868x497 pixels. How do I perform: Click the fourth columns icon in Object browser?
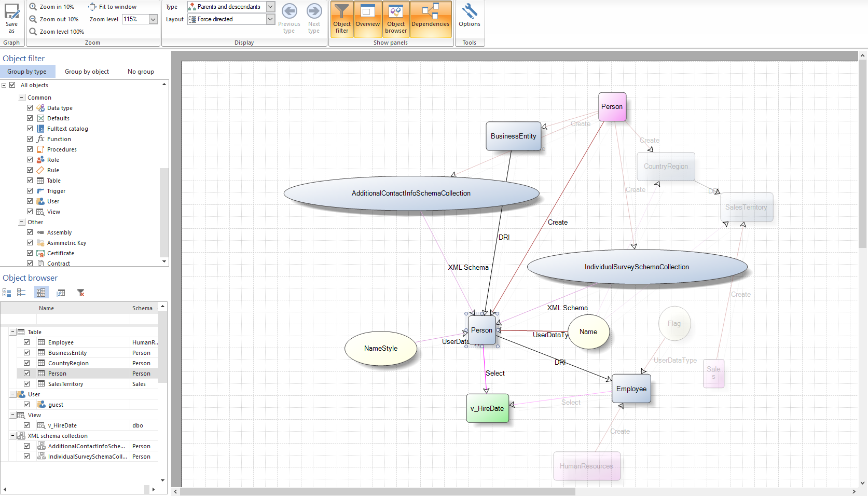click(x=61, y=293)
